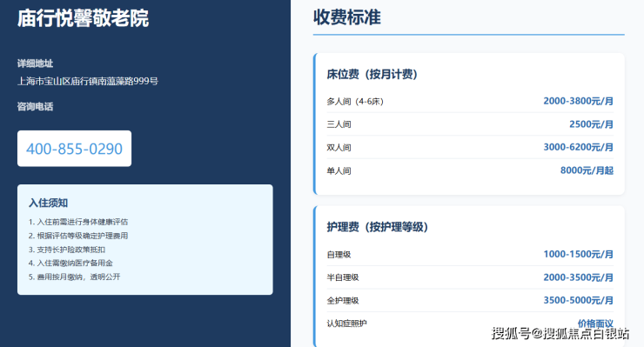644x347 pixels.
Task: Click the 三人间 row label
Action: 339,124
